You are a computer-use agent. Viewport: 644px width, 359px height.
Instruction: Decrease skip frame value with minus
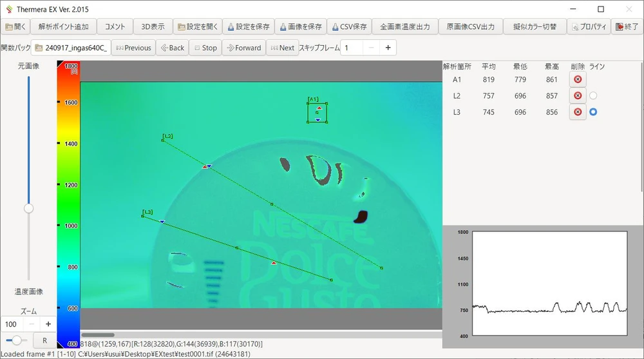372,48
